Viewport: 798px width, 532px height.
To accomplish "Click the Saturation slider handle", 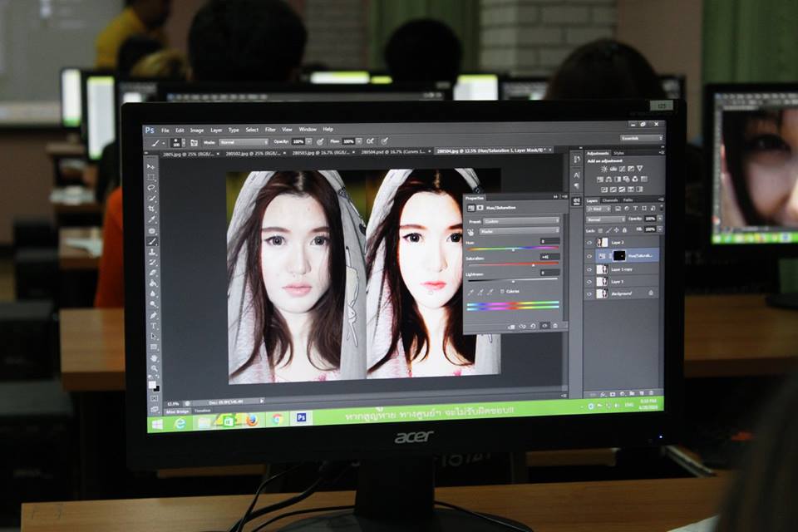I will coord(533,264).
